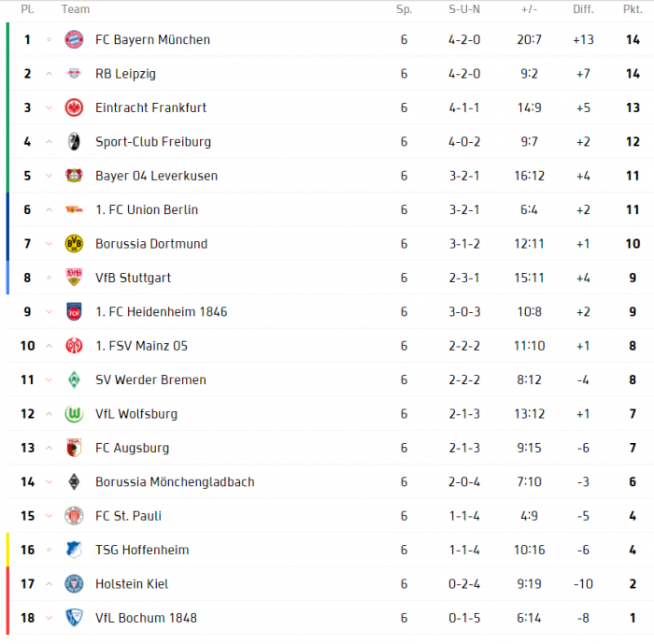Select the TSG Hoffenheim crest
The width and height of the screenshot is (654, 644).
tap(74, 550)
